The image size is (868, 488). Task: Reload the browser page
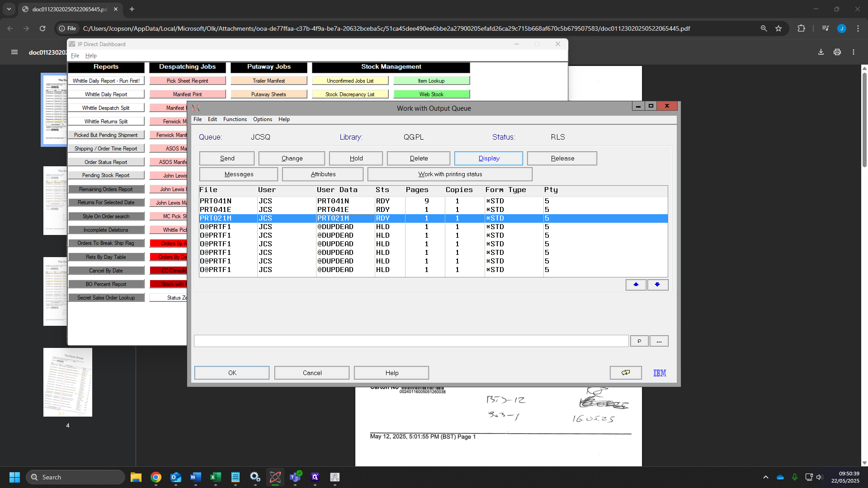pyautogui.click(x=42, y=28)
